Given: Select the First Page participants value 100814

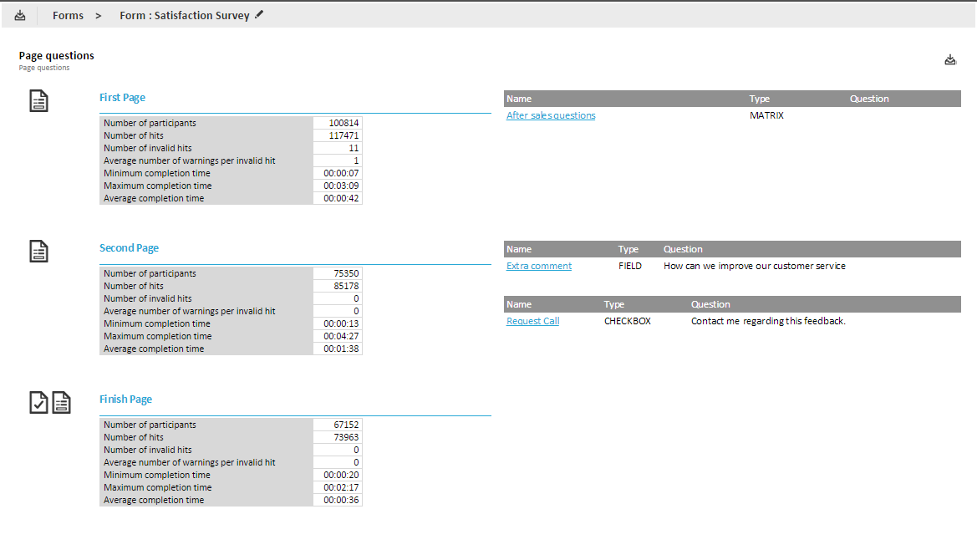Looking at the screenshot, I should point(343,123).
